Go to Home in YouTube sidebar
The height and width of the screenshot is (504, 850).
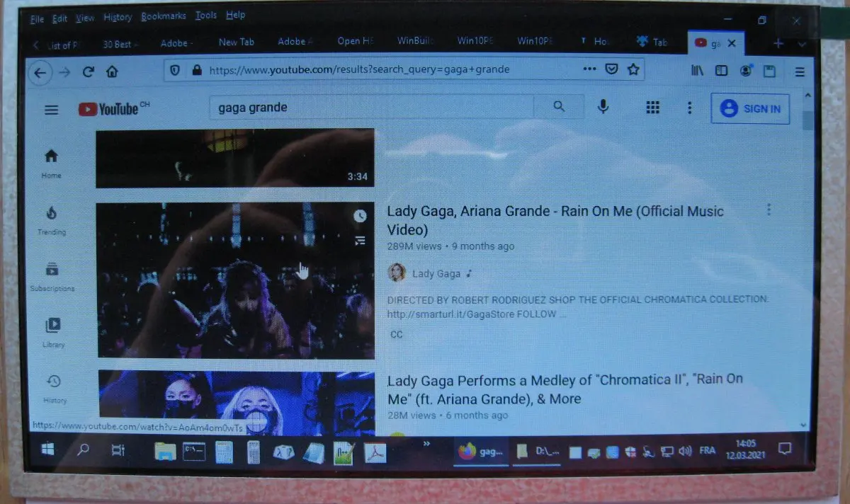click(51, 164)
